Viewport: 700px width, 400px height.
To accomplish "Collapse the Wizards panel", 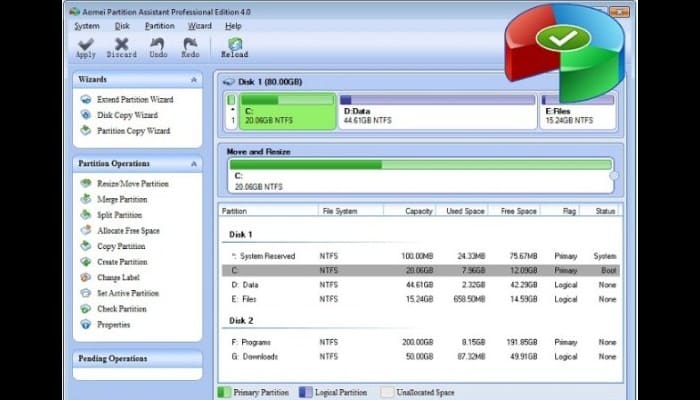I will tap(194, 79).
